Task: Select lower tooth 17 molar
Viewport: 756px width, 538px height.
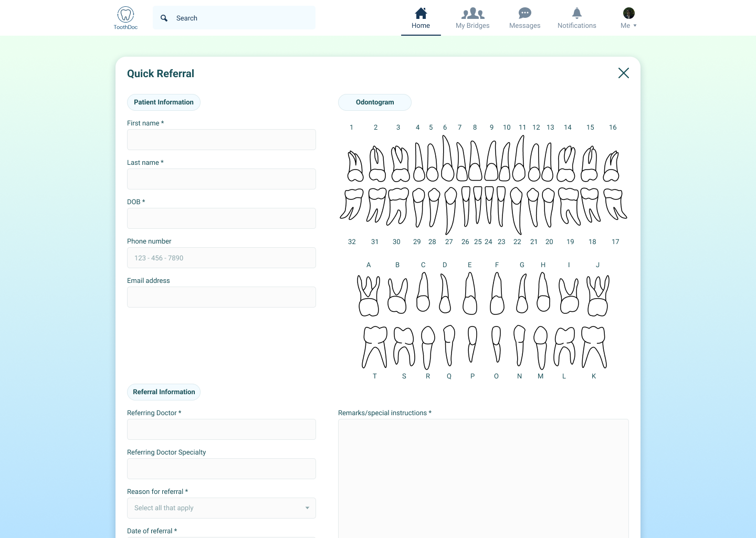Action: 615,204
